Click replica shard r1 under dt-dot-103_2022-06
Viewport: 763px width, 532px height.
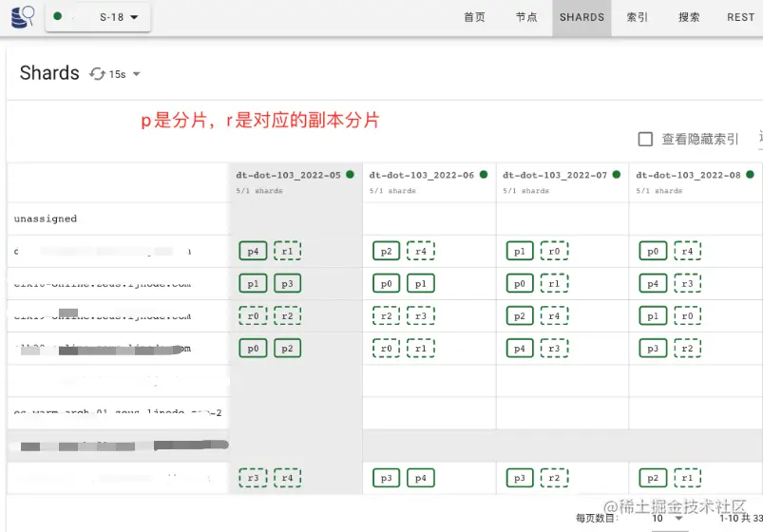tap(421, 349)
